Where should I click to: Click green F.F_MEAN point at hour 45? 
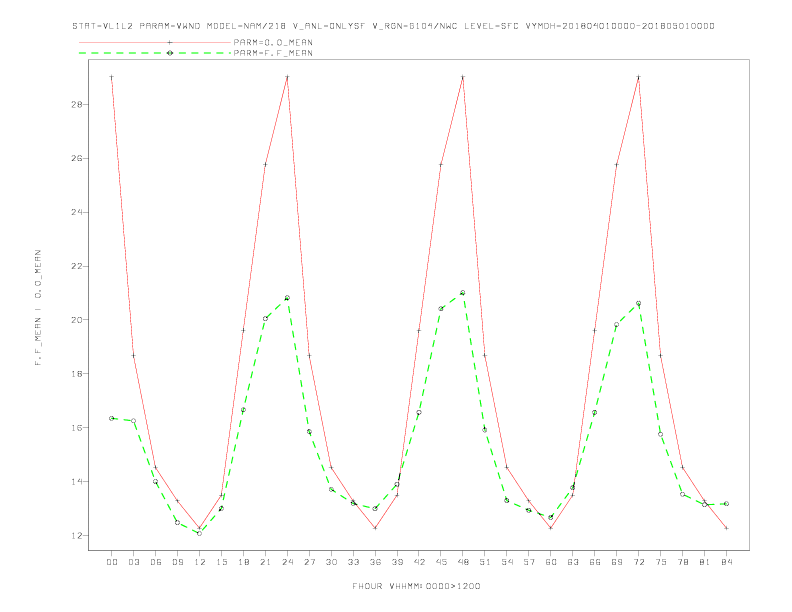441,309
